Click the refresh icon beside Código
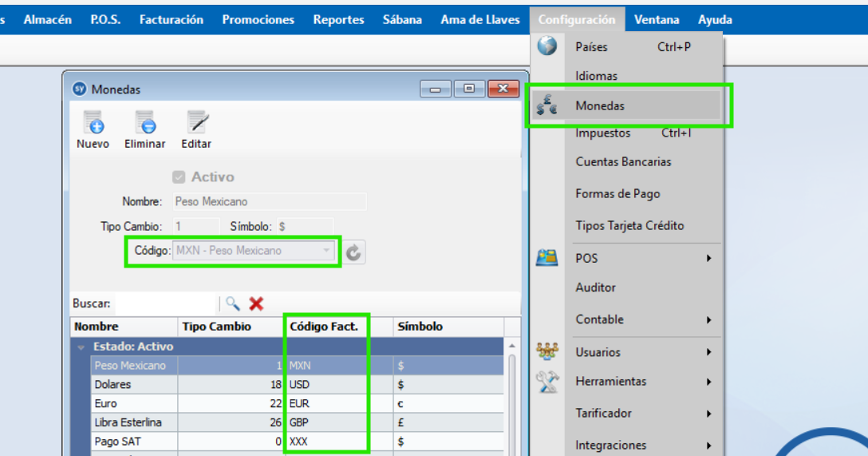Image resolution: width=868 pixels, height=456 pixels. 353,252
